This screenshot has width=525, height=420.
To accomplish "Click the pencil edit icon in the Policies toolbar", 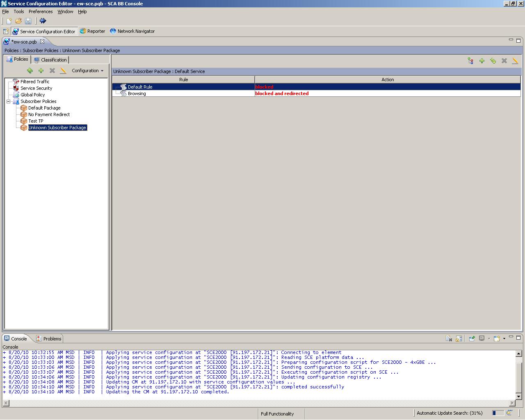I will tap(63, 71).
